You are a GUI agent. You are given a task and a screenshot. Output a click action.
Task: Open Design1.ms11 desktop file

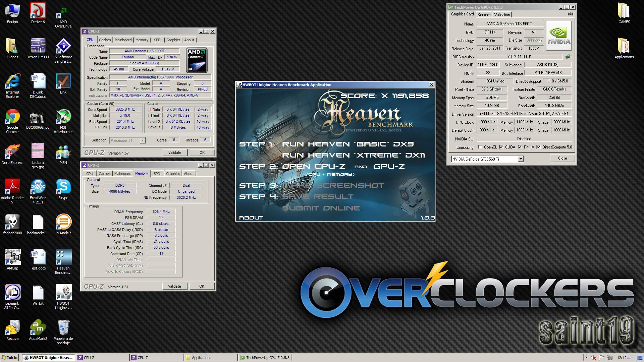click(x=38, y=49)
